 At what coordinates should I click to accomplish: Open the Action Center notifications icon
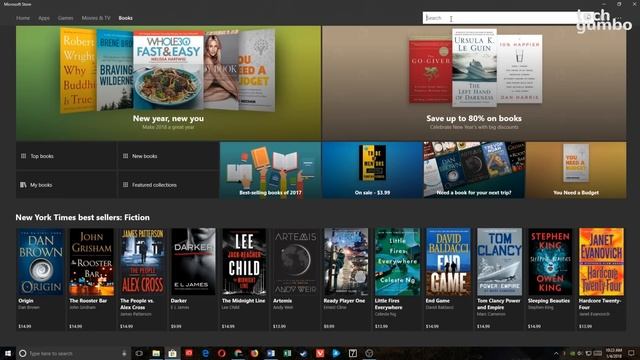coord(631,353)
